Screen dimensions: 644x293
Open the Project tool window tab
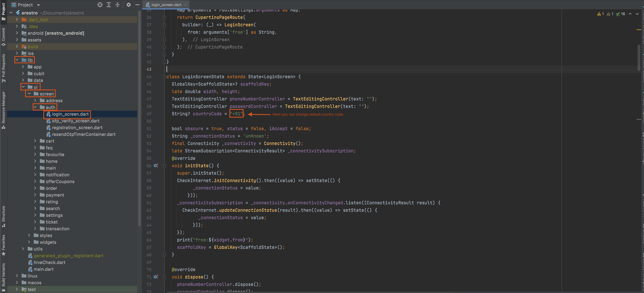[4, 11]
